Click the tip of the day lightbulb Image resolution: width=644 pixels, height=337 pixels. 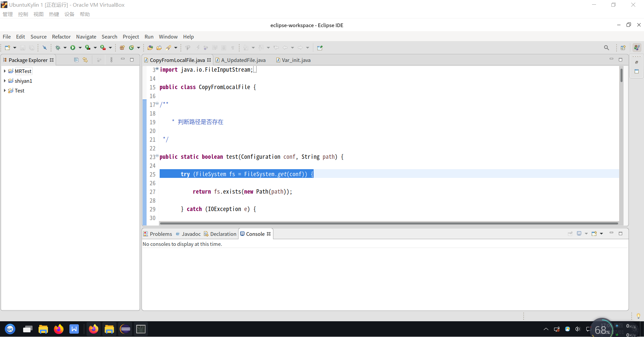tap(638, 316)
